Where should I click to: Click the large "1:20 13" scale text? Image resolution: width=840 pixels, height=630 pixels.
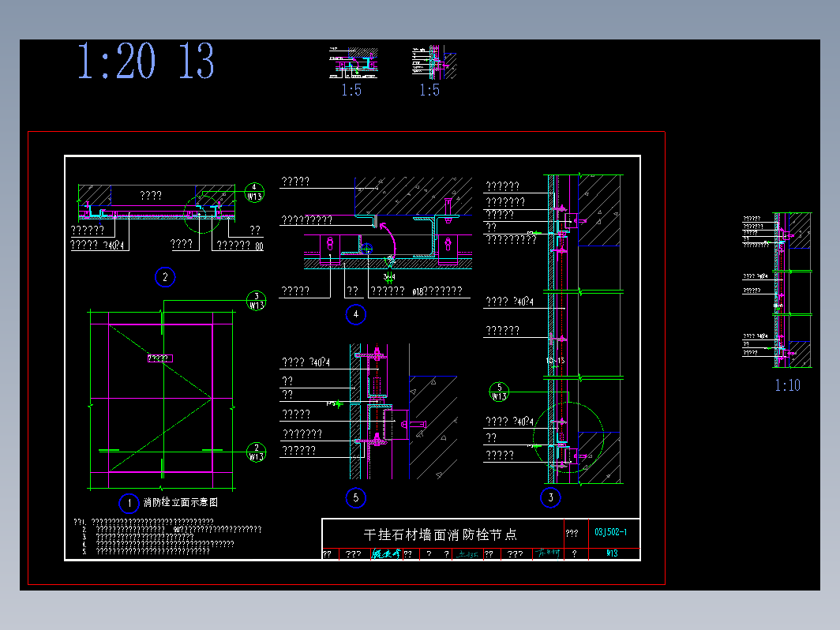tap(146, 61)
